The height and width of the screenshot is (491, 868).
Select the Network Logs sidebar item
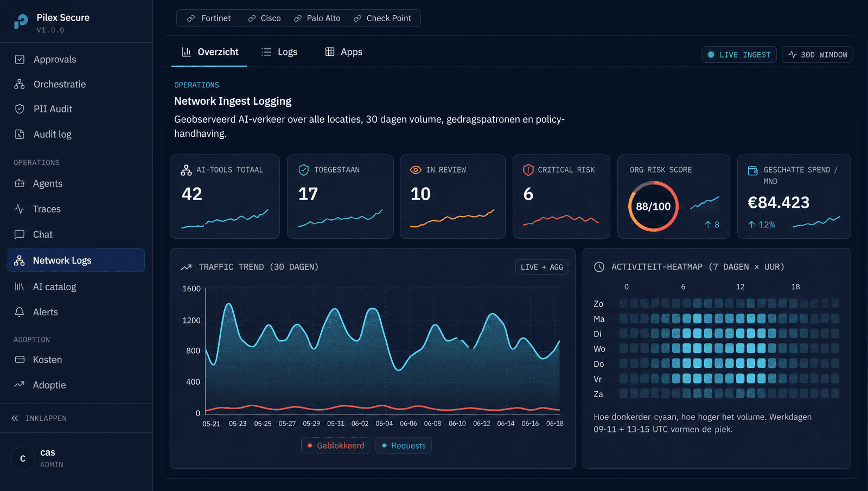(76, 260)
